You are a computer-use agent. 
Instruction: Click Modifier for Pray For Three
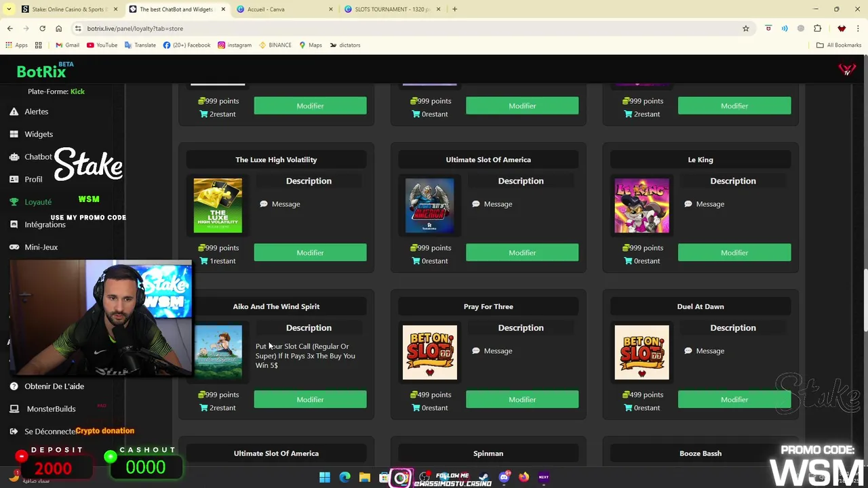pos(522,400)
